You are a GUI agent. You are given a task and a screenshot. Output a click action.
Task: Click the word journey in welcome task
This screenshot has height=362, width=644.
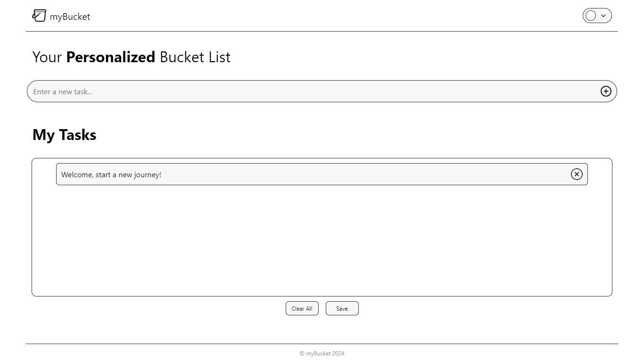click(148, 175)
